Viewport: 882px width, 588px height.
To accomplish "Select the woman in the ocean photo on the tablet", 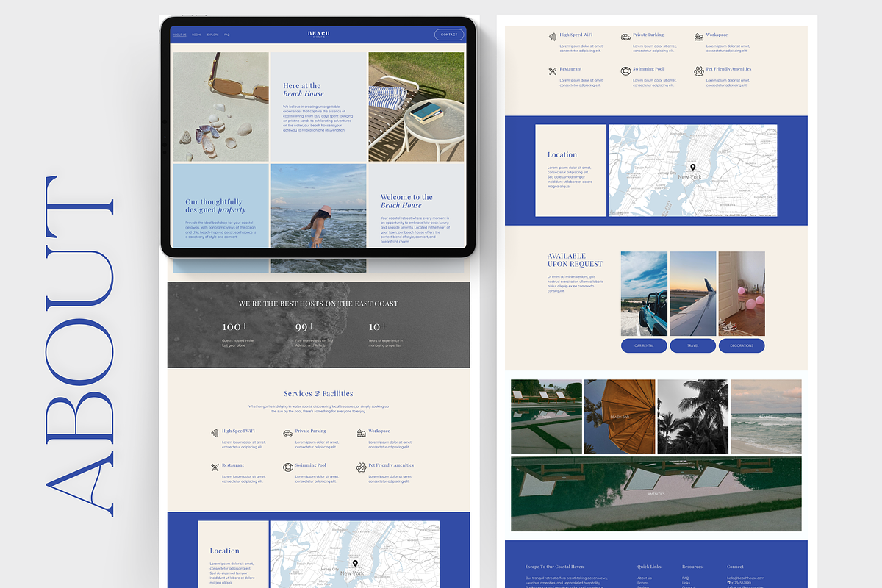I will click(x=318, y=206).
